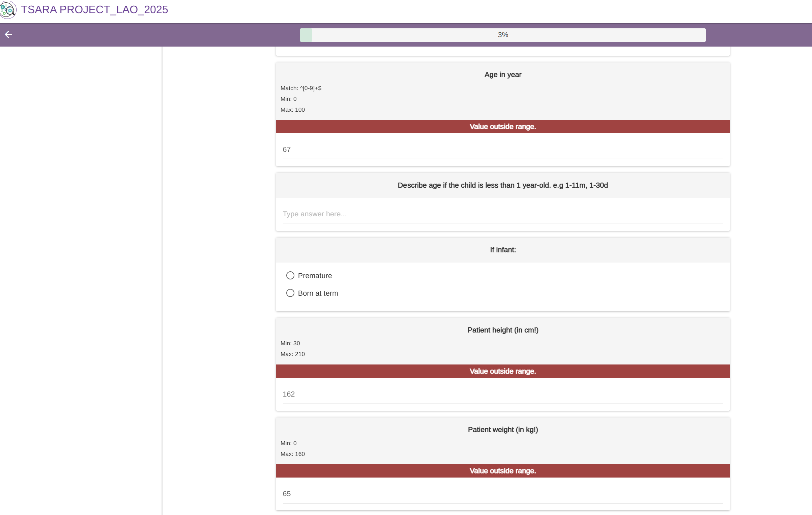Focus the Patient weight input field
Viewport: 812px width, 515px height.
[502, 494]
